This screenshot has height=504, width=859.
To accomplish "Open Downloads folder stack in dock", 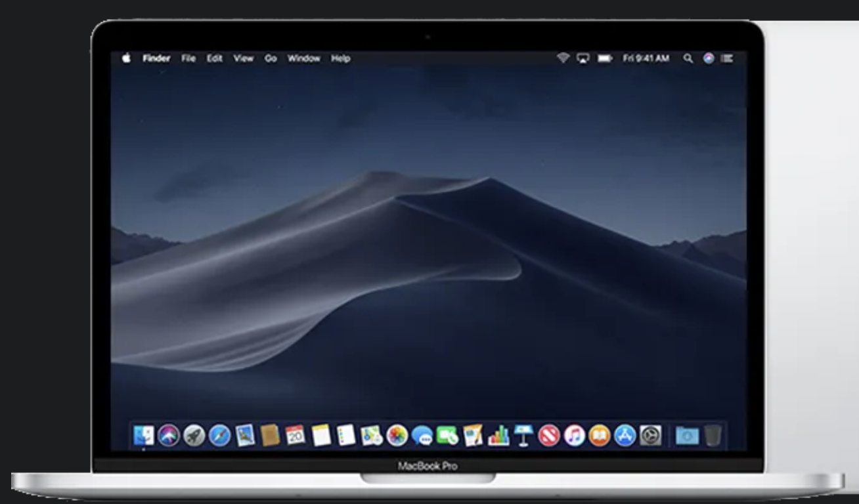I will [688, 435].
